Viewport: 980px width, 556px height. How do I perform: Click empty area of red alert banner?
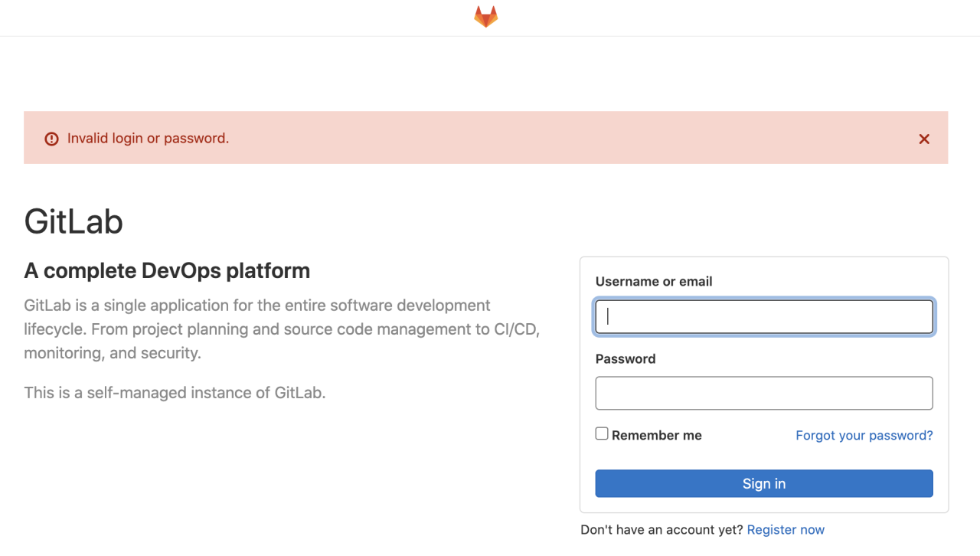536,139
